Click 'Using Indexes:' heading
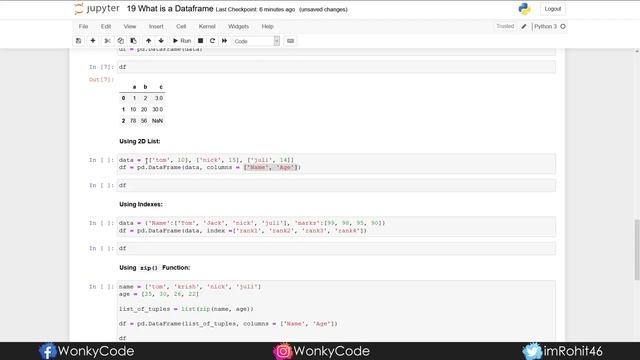 (x=141, y=204)
